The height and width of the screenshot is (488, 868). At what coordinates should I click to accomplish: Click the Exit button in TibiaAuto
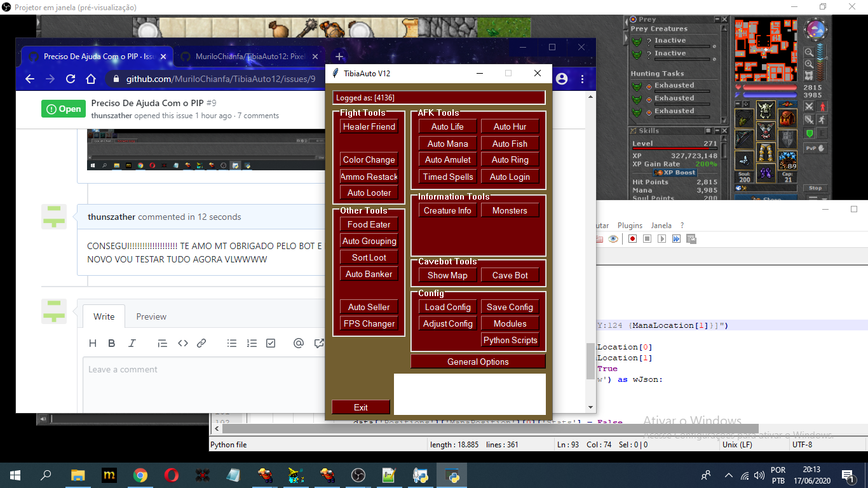tap(361, 407)
